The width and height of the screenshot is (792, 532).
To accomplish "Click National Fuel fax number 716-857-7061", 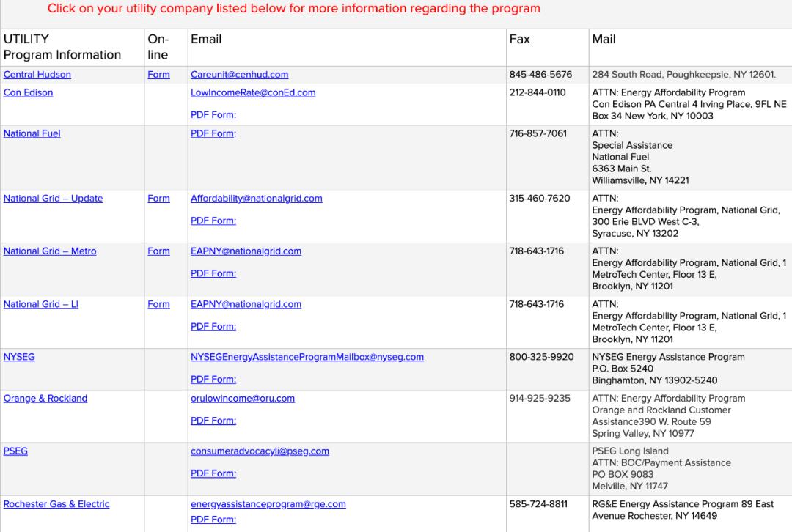I will coord(538,134).
